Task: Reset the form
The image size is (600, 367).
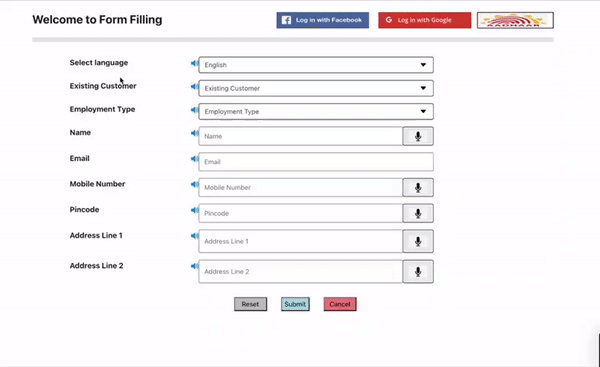Action: pos(251,304)
